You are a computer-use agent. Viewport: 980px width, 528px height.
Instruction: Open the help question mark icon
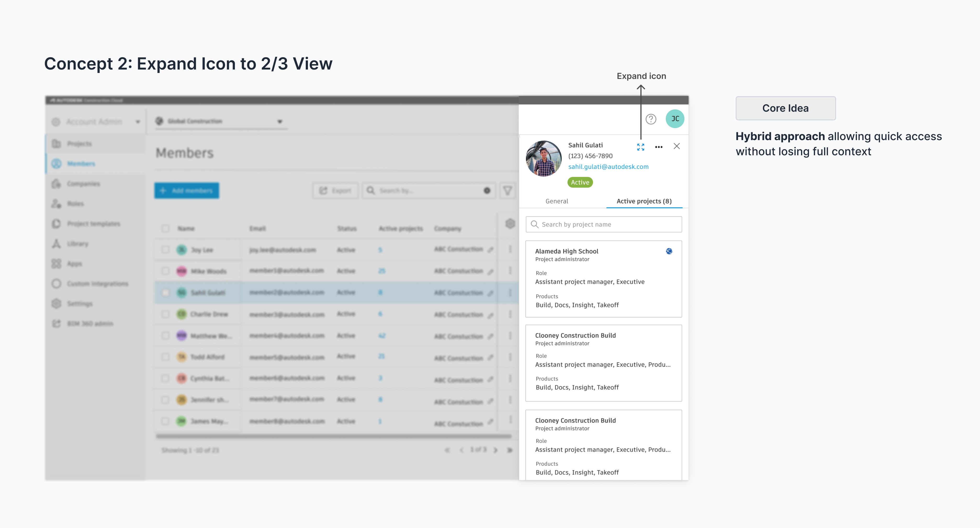click(x=651, y=119)
